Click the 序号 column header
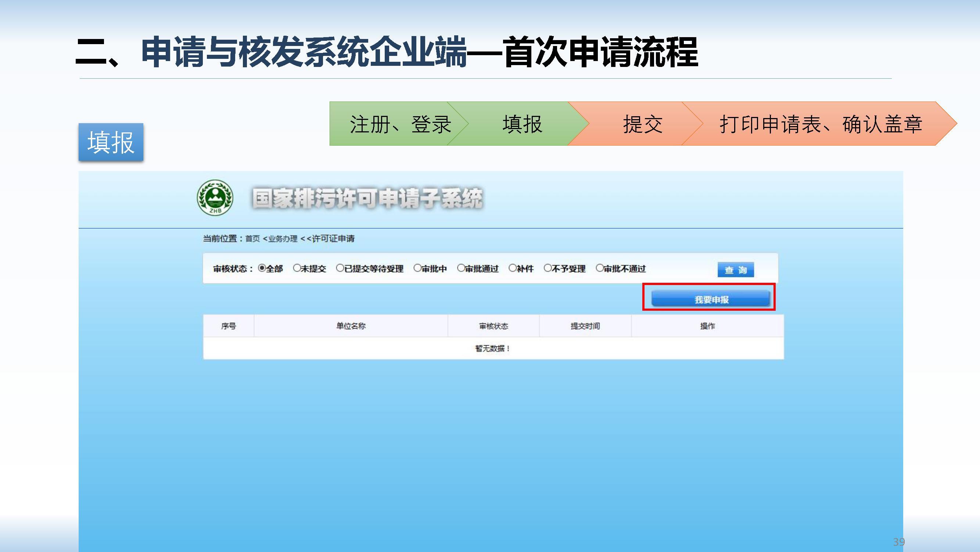This screenshot has height=552, width=980. 229,326
